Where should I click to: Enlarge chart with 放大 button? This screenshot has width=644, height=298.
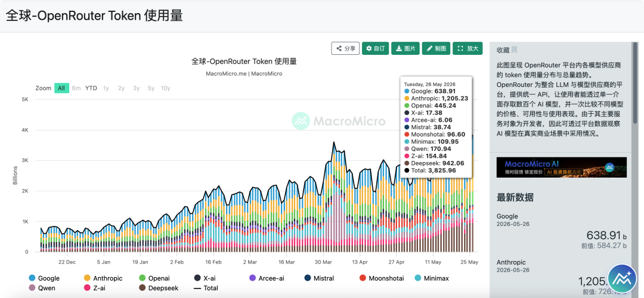pyautogui.click(x=467, y=48)
